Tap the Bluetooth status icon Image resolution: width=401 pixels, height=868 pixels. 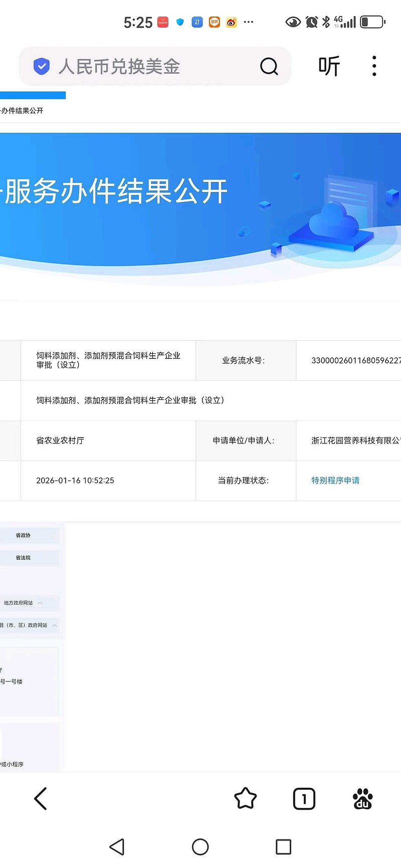coord(326,22)
